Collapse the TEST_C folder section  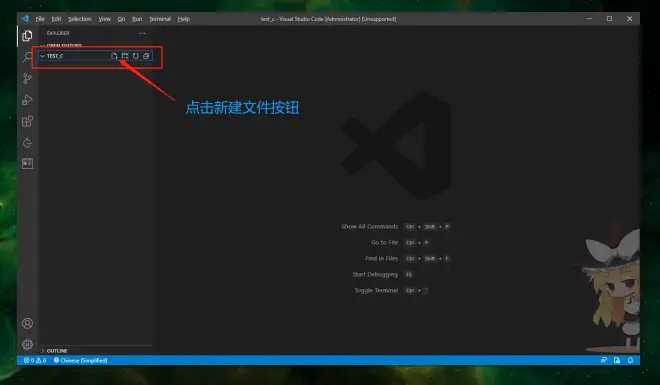pyautogui.click(x=95, y=56)
